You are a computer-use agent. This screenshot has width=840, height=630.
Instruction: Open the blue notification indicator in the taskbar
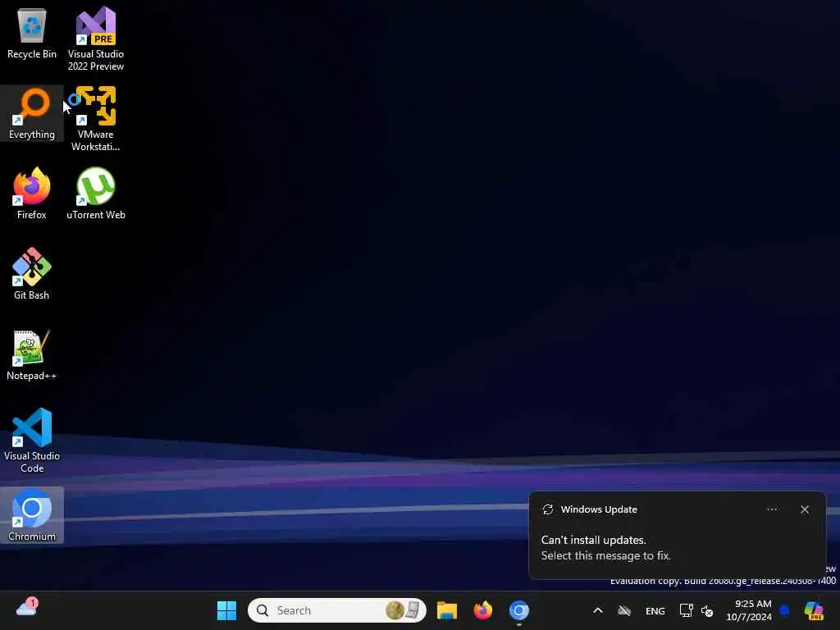pyautogui.click(x=784, y=610)
